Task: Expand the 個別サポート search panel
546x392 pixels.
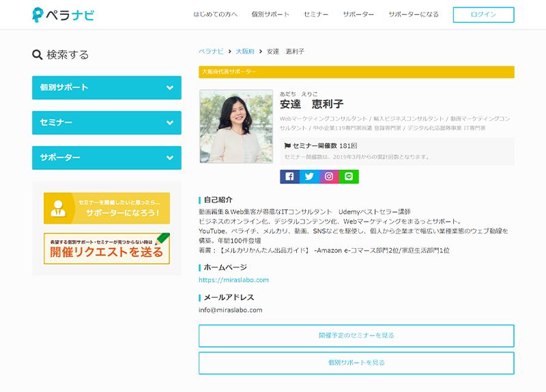Action: tap(106, 87)
